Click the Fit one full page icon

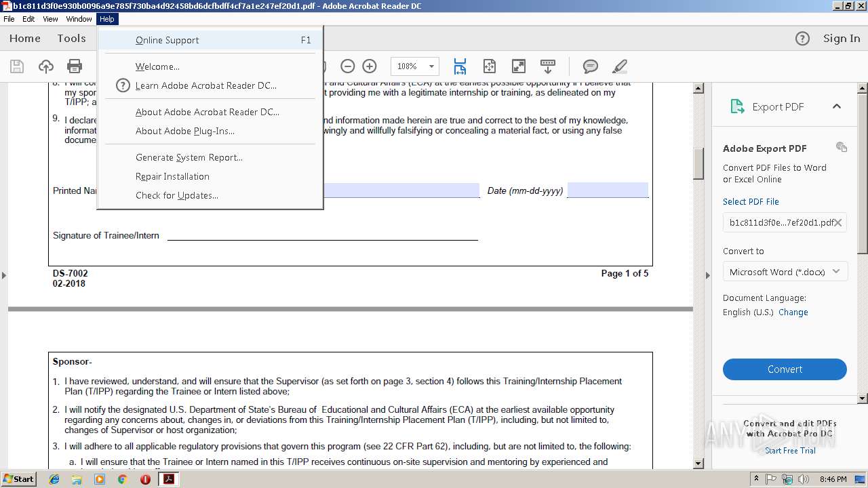pos(490,66)
